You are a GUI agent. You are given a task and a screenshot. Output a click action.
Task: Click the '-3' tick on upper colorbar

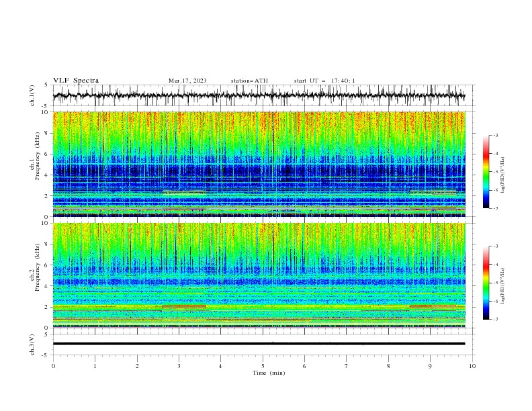point(495,135)
